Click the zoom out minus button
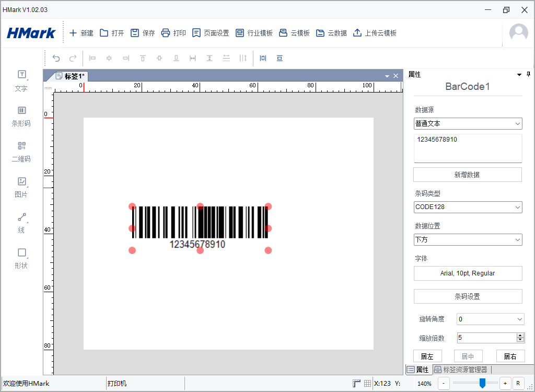 pyautogui.click(x=444, y=383)
